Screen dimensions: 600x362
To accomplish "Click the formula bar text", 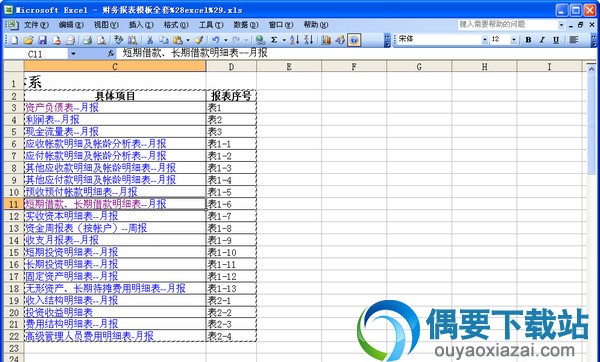I will click(195, 53).
